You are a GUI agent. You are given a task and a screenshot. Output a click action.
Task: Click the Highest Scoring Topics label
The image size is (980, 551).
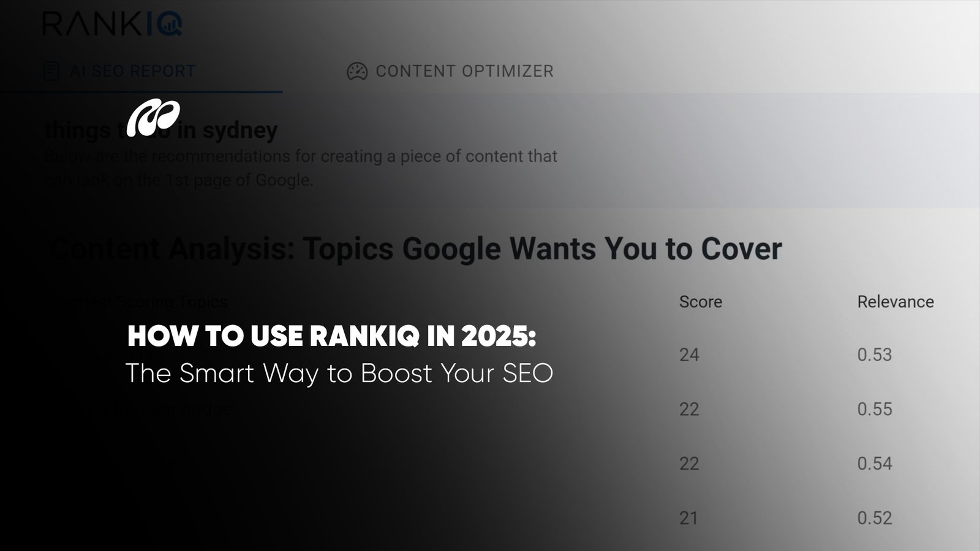tap(142, 302)
